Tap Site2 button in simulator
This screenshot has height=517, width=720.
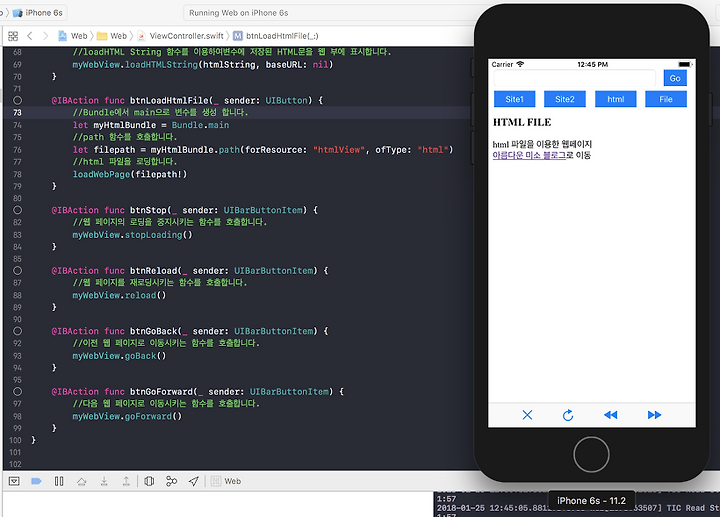564,99
